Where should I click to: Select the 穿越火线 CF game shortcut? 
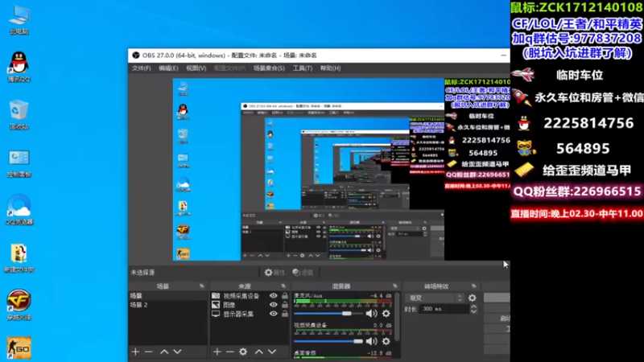[19, 305]
